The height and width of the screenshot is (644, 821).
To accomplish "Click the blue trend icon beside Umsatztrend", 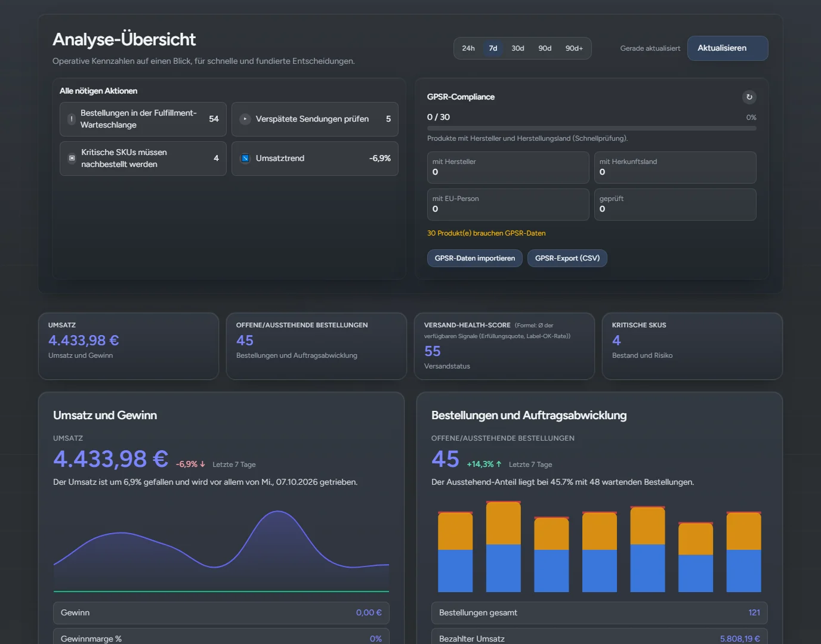I will coord(245,158).
